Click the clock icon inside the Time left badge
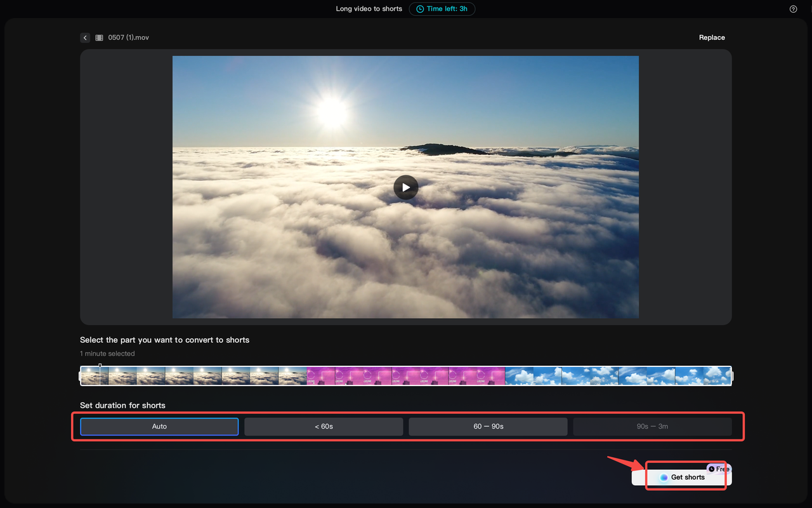This screenshot has height=508, width=812. pyautogui.click(x=419, y=9)
